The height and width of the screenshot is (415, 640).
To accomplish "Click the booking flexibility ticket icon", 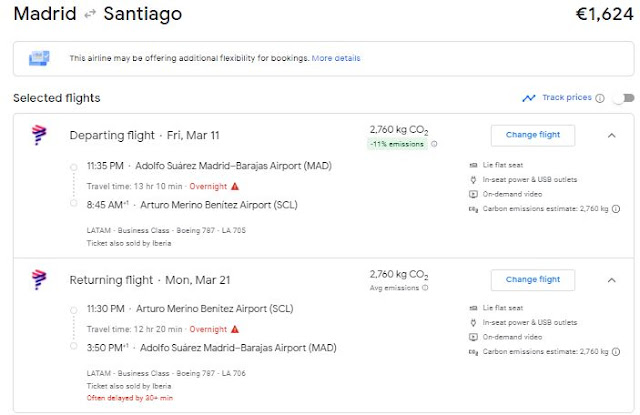I will [40, 59].
